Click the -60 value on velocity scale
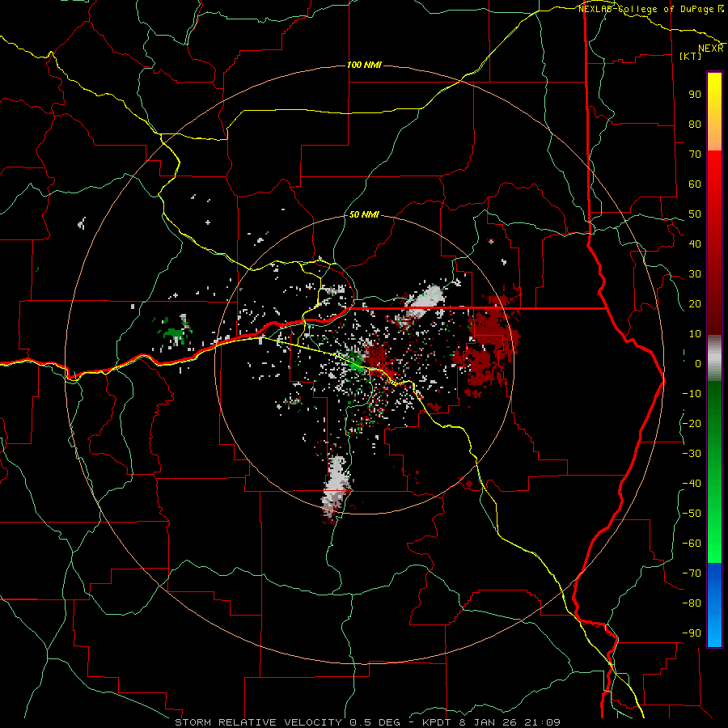The width and height of the screenshot is (728, 728). point(692,544)
